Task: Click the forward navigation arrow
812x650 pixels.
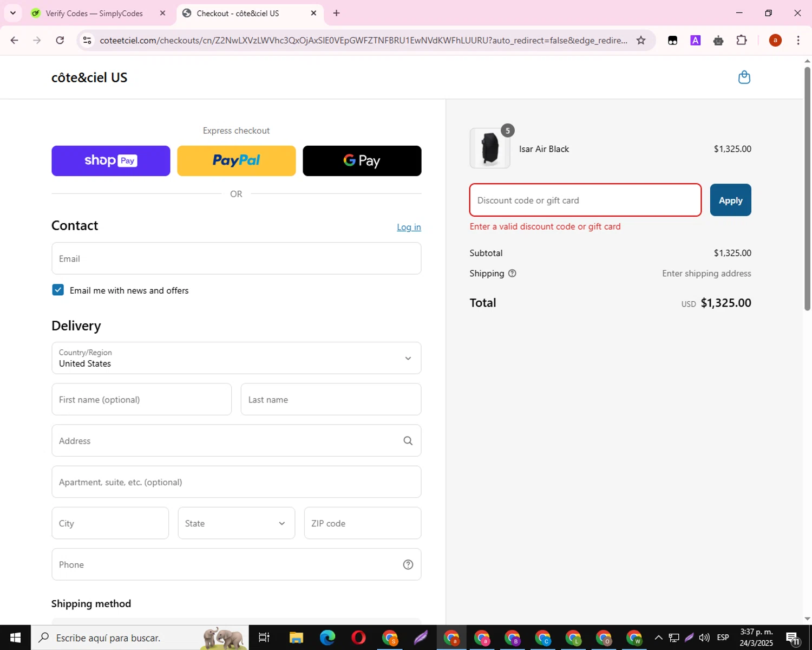Action: (x=37, y=40)
